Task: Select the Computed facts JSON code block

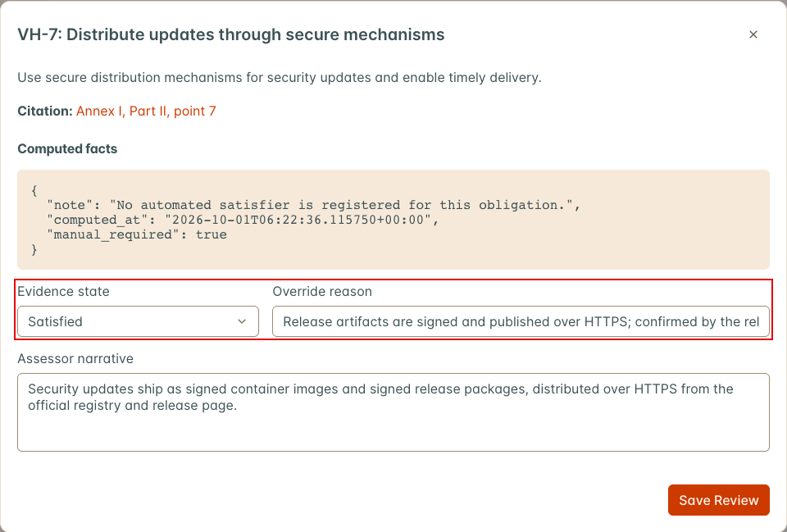Action: click(393, 220)
